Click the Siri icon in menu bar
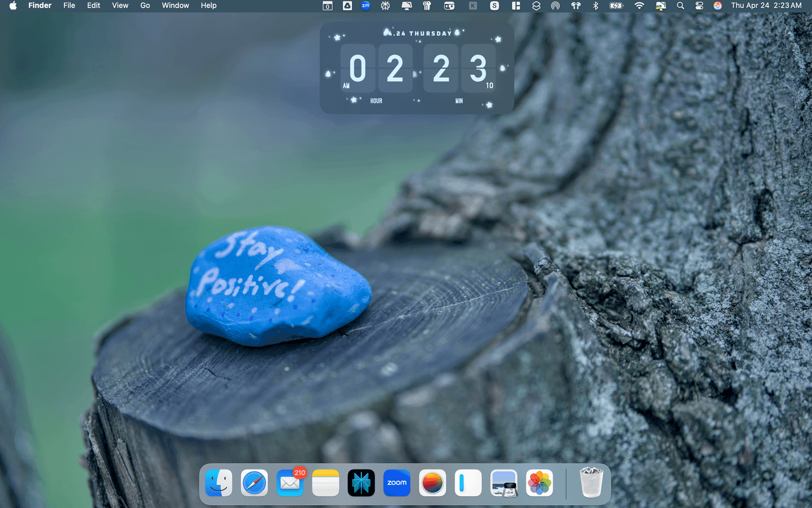The width and height of the screenshot is (812, 508). pyautogui.click(x=717, y=6)
